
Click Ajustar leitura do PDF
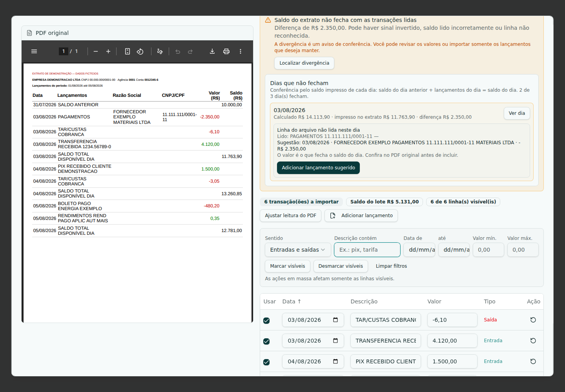coord(290,216)
